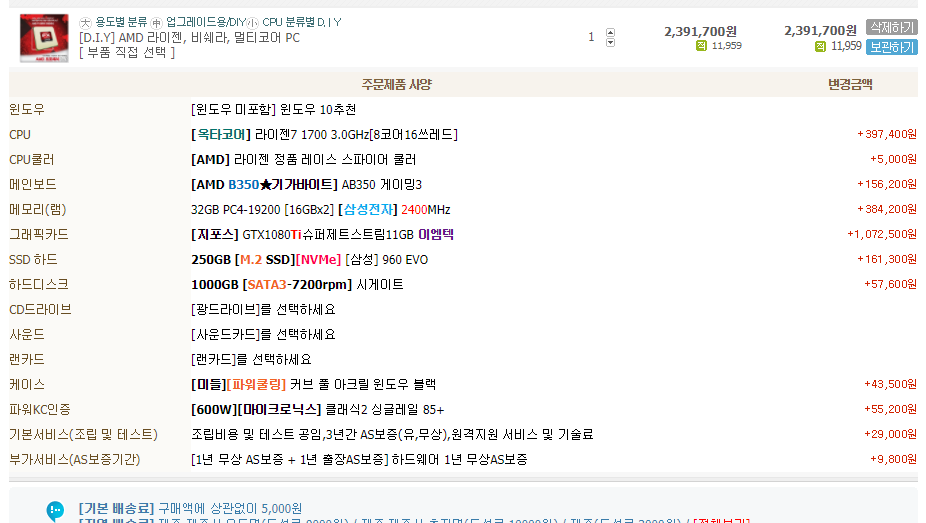Select the GTX1080Ti 슈퍼제트스트림 graphics spec
Screen dimensions: 926x523
click(322, 234)
